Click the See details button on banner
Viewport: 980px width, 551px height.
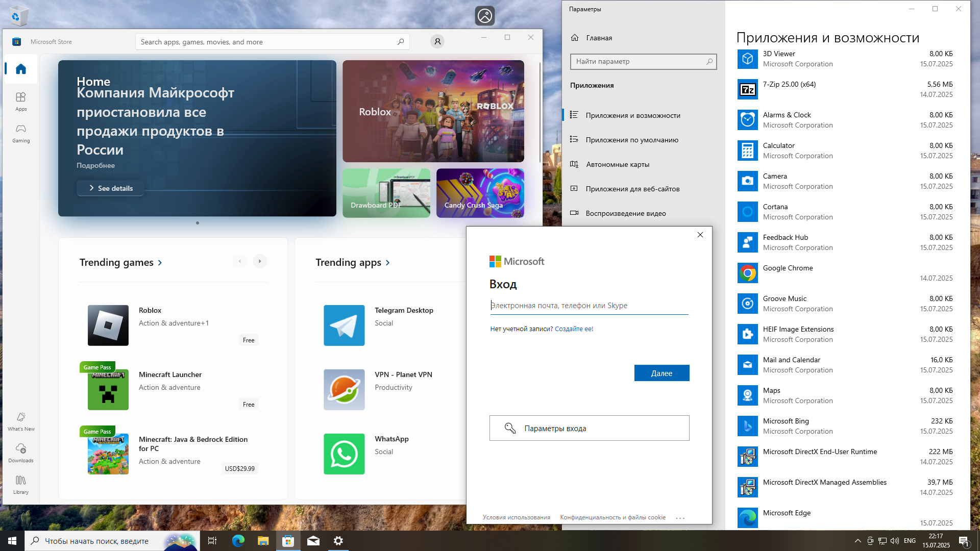click(x=110, y=188)
